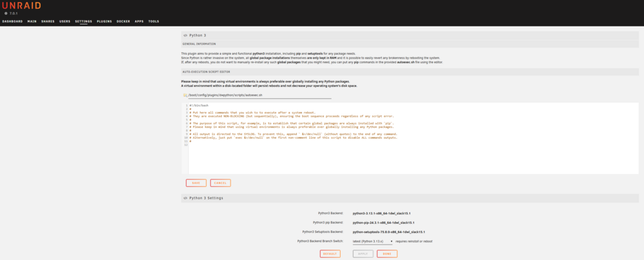Image resolution: width=644 pixels, height=260 pixels.
Task: Click the 'Python3 Setuptools Backend:' label
Action: (x=323, y=232)
